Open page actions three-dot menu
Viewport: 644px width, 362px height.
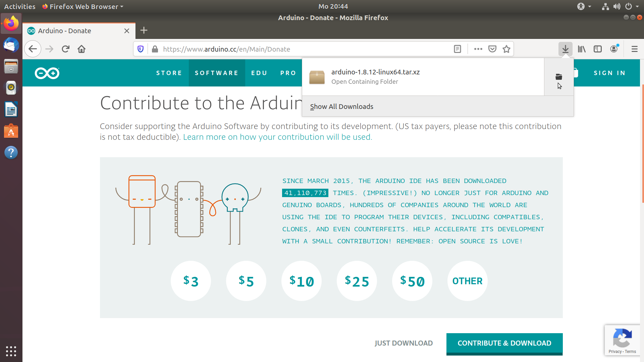click(x=478, y=49)
